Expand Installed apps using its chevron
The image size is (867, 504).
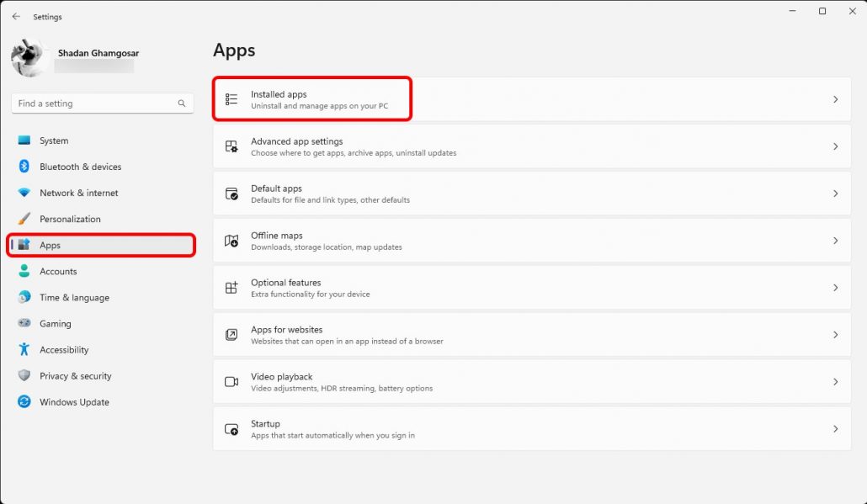pos(835,99)
